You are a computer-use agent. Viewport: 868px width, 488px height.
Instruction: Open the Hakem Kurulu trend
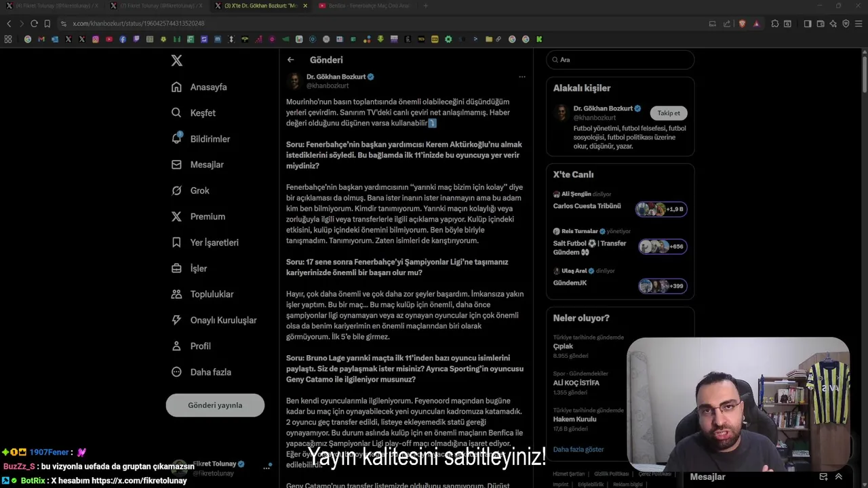point(575,420)
